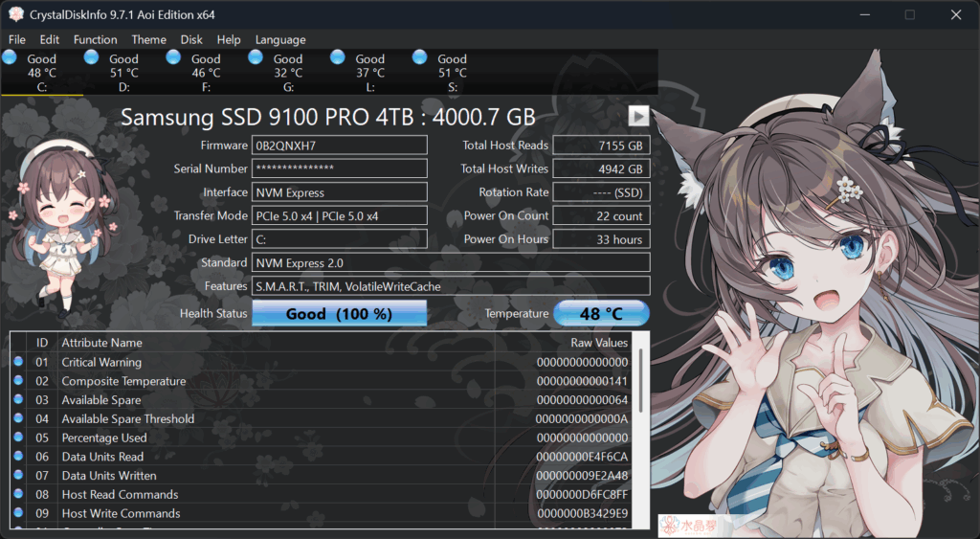Screen dimensions: 980x539
Task: Expand the Disk menu
Action: (191, 39)
